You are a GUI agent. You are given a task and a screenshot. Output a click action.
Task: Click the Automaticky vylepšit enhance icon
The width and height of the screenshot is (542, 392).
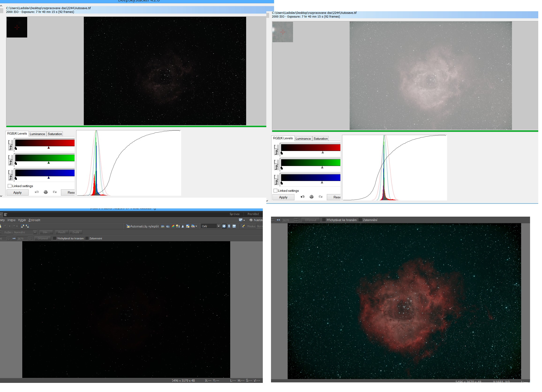(128, 226)
